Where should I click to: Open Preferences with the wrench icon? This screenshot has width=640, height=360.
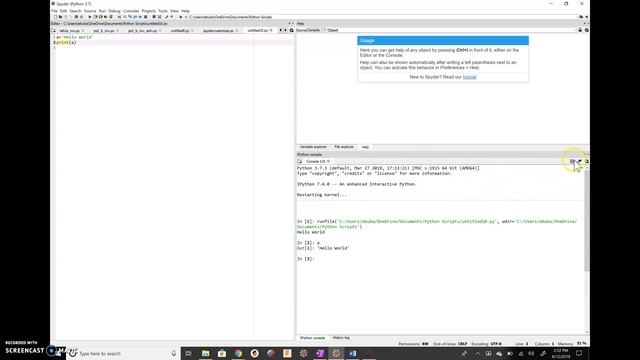tap(166, 17)
